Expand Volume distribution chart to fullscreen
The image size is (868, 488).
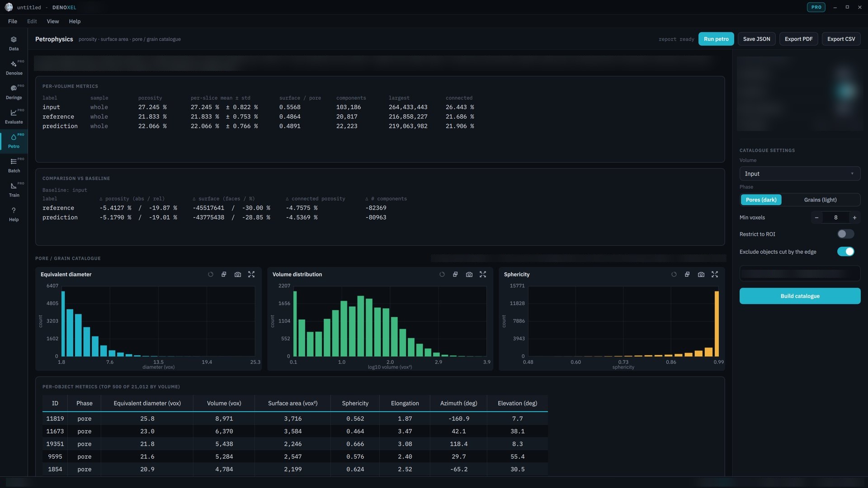(x=483, y=274)
